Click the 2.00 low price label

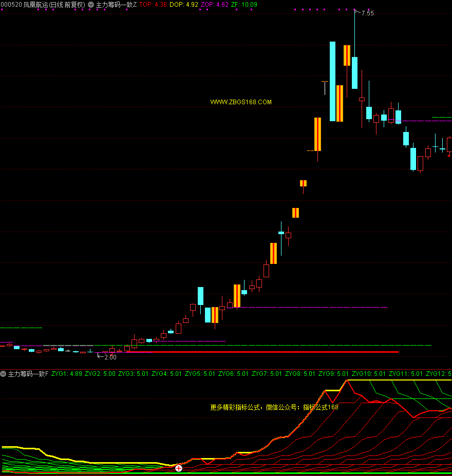click(x=110, y=357)
